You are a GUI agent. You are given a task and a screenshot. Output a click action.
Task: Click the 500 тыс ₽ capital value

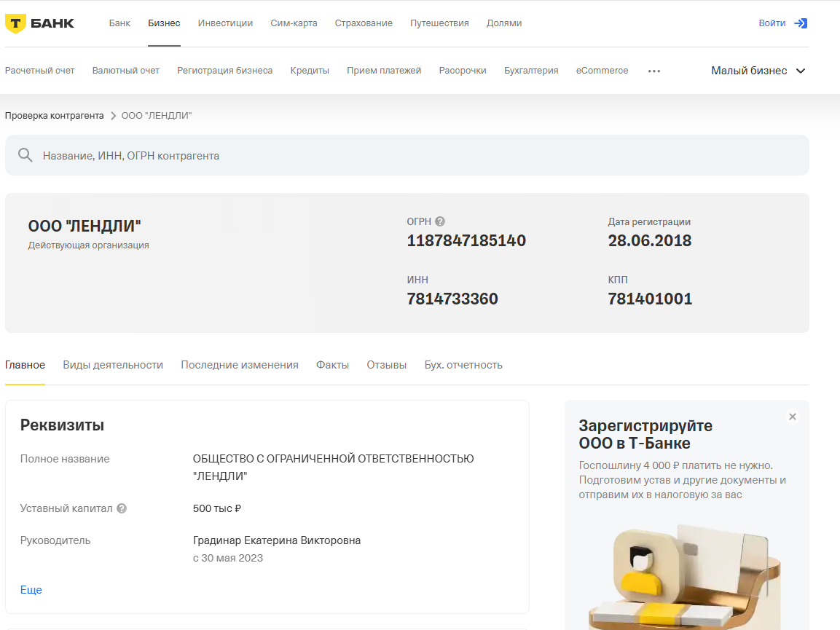(217, 508)
